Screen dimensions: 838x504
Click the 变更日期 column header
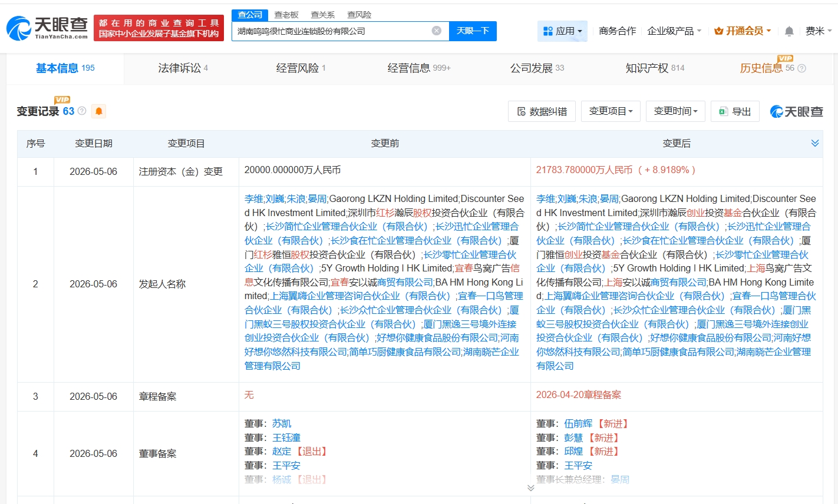point(94,144)
